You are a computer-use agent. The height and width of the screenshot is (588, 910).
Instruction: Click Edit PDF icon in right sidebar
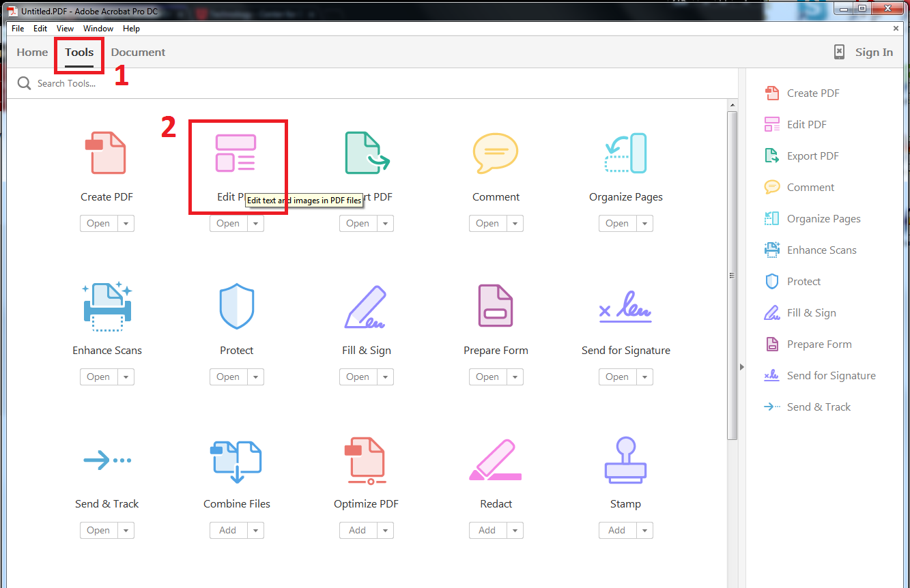click(772, 125)
